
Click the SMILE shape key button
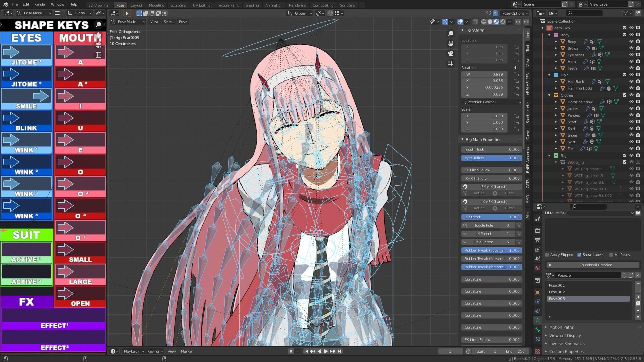click(x=26, y=99)
